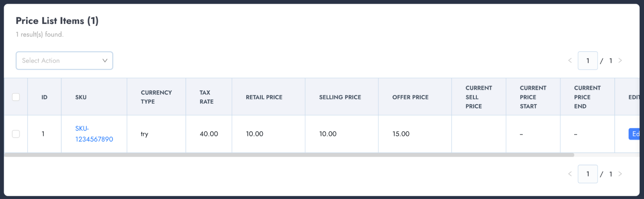The width and height of the screenshot is (644, 199).
Task: Click bottom pagination previous page arrow
Action: (x=570, y=174)
